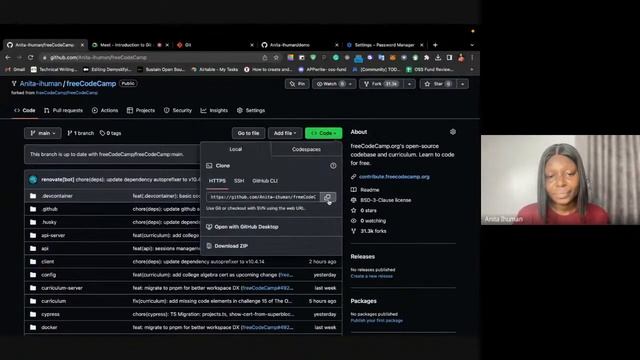
Task: Click Create a new release link
Action: pos(371,276)
